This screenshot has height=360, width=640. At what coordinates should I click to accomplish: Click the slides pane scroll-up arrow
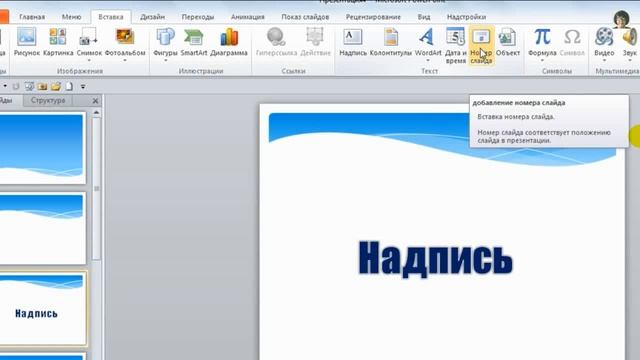96,112
